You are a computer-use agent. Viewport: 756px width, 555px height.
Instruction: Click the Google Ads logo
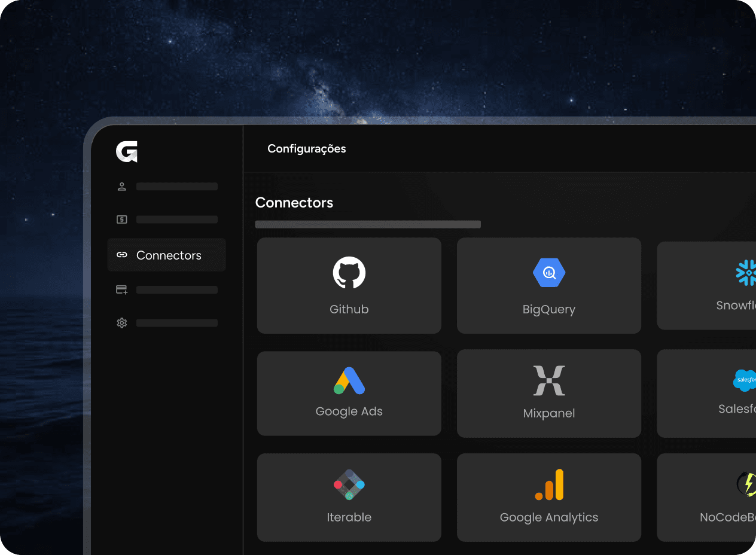coord(349,380)
